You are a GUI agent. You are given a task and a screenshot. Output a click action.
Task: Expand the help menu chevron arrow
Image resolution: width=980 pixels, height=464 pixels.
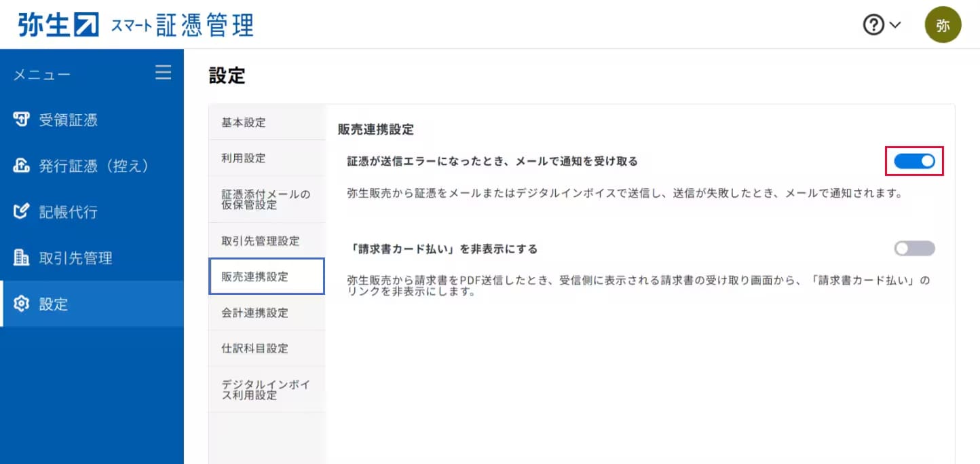(895, 25)
